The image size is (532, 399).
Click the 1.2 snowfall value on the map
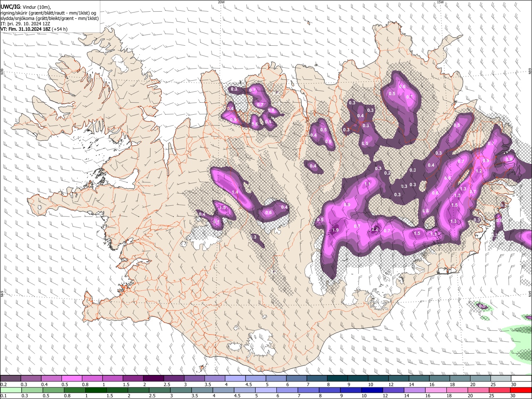(x=479, y=171)
